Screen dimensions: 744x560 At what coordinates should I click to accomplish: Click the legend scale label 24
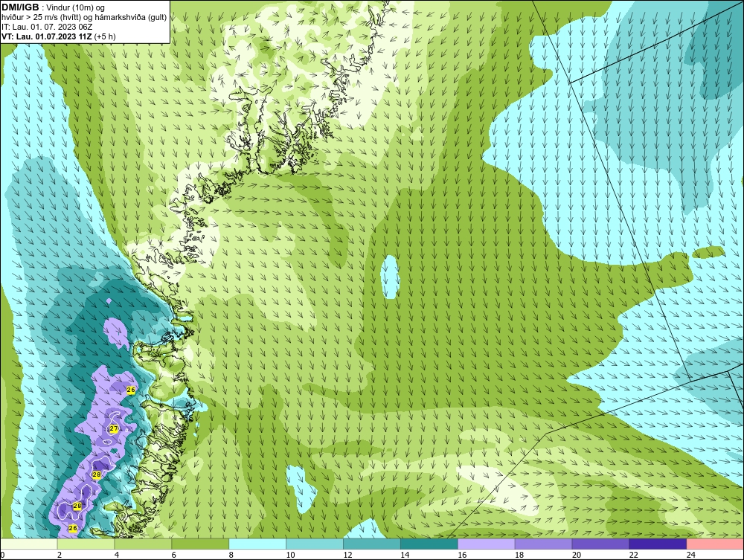click(691, 555)
